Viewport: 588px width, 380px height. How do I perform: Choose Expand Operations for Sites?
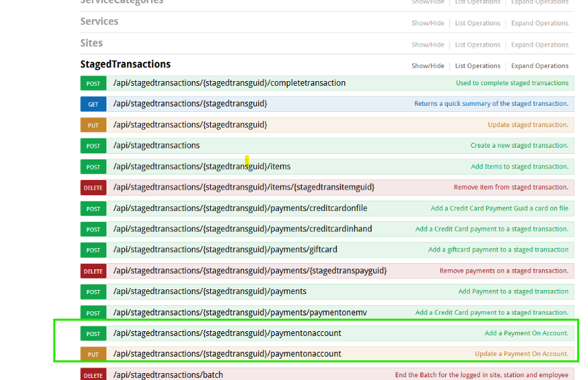(540, 45)
